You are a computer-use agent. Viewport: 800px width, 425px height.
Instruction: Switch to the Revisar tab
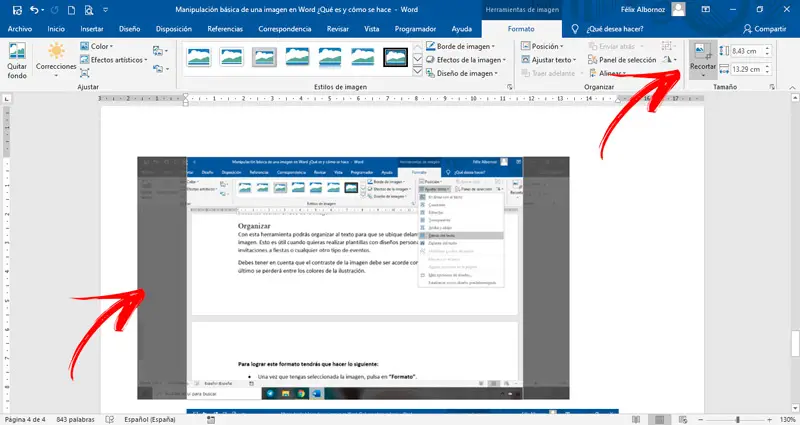338,29
